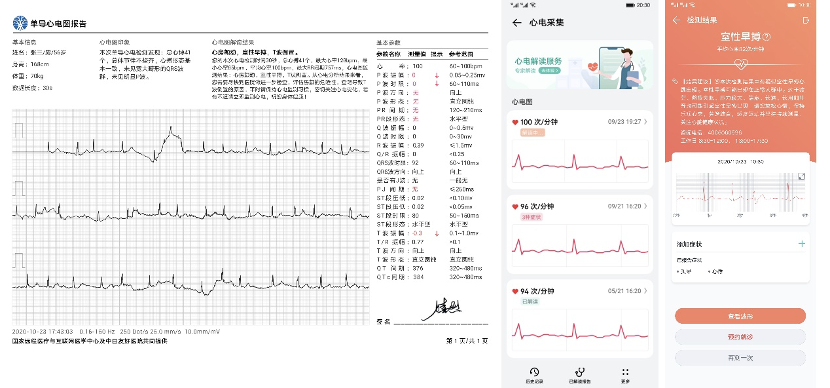The height and width of the screenshot is (388, 830).
Task: Click blue logo in ECG report header
Action: click(20, 23)
